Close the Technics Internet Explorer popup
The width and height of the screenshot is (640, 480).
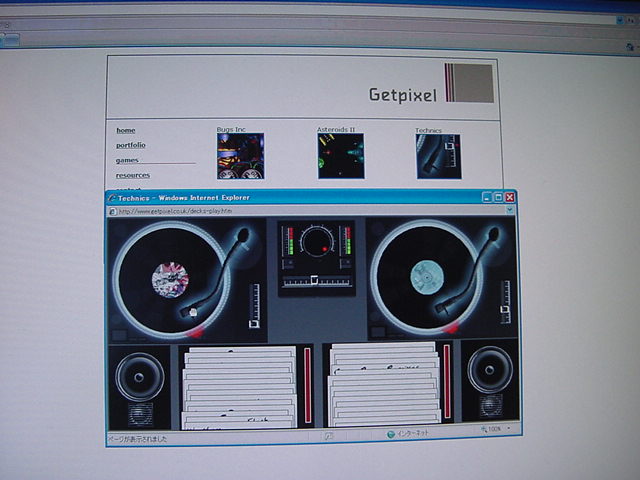coord(510,198)
